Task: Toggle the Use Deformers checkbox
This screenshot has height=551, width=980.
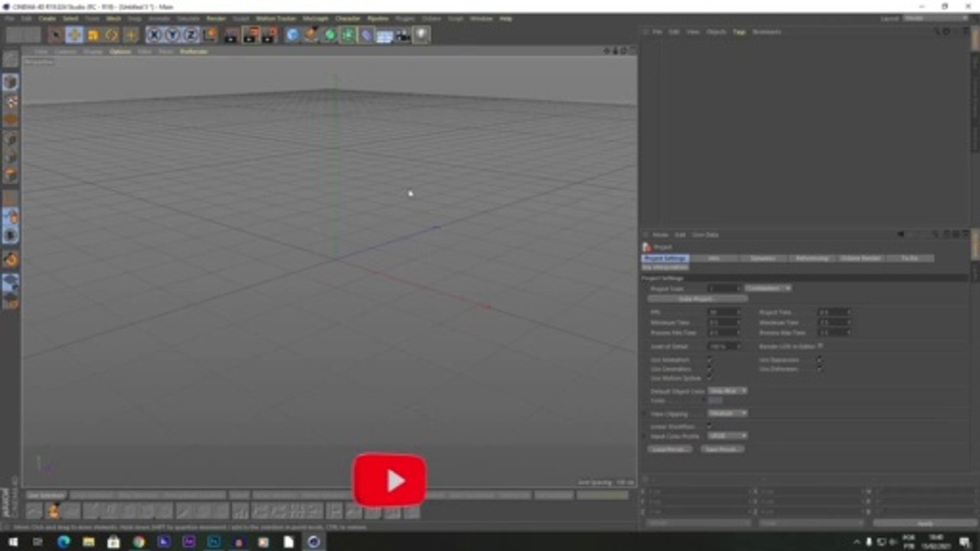Action: (820, 369)
